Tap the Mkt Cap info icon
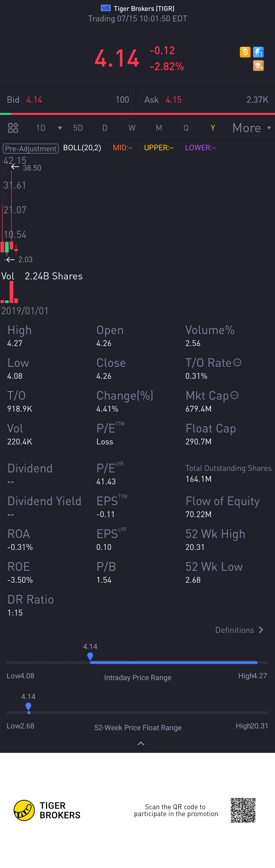Viewport: 275px width, 868px height. (x=235, y=395)
